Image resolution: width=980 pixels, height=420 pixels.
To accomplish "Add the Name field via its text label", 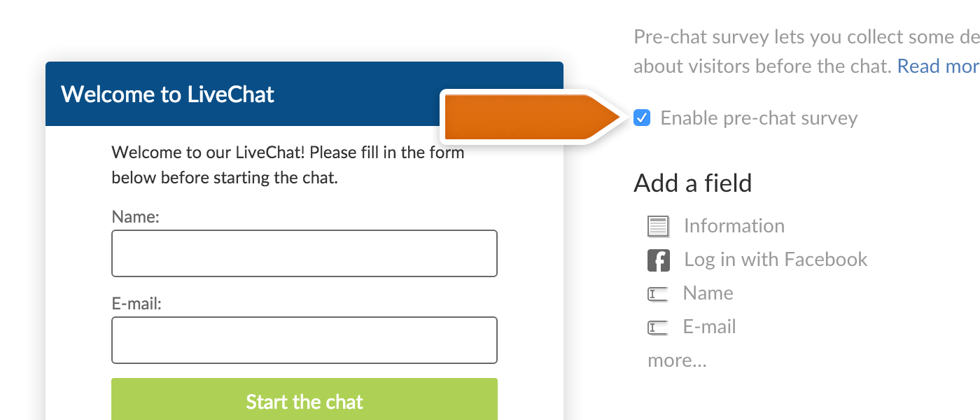I will [x=708, y=293].
